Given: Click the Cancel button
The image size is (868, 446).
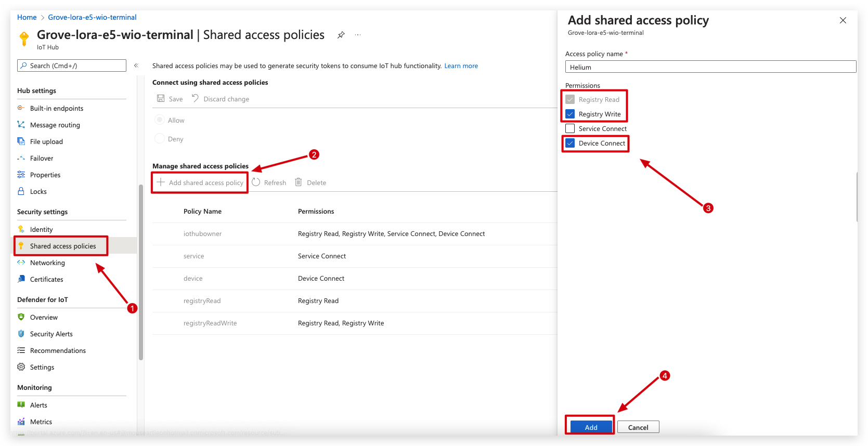Looking at the screenshot, I should [x=638, y=427].
